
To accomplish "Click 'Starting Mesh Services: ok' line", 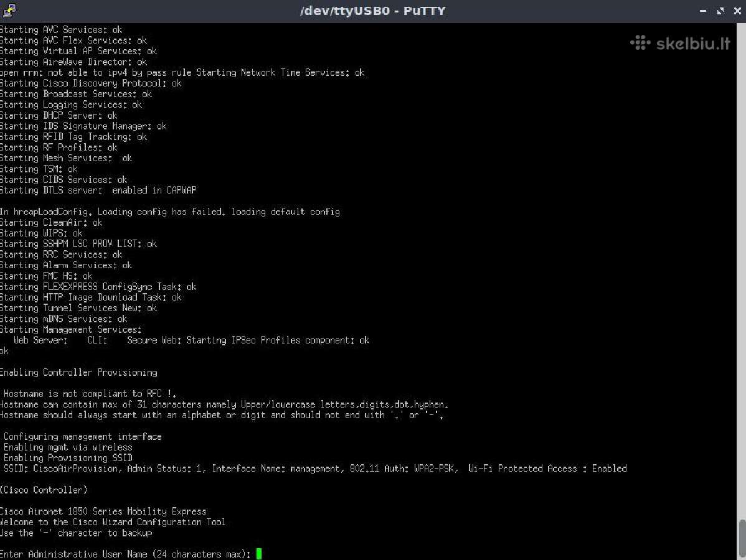I will pyautogui.click(x=66, y=158).
